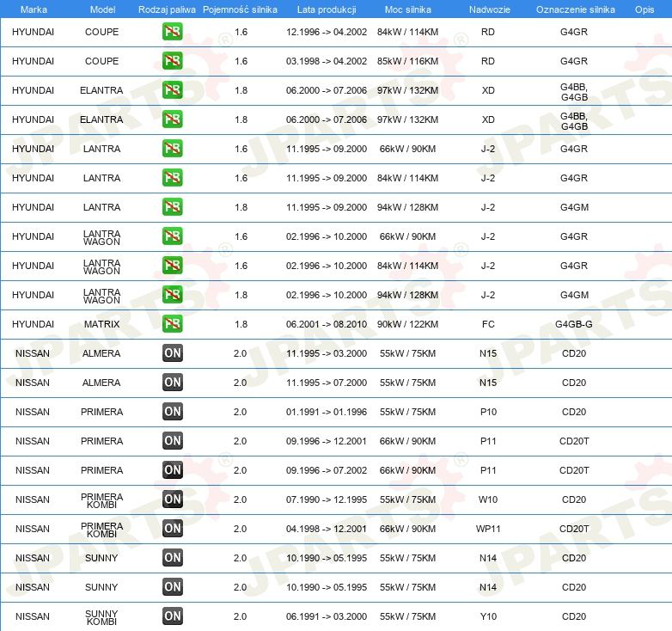Select the W10 body code cell

[x=488, y=499]
